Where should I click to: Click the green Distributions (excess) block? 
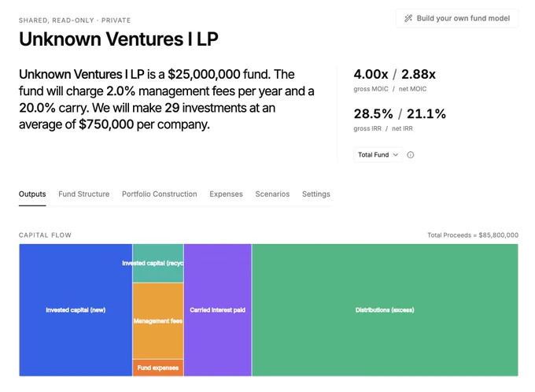tap(385, 310)
